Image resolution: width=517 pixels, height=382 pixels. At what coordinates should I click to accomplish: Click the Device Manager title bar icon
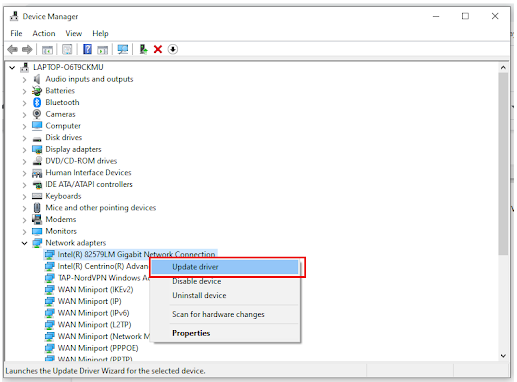[14, 16]
